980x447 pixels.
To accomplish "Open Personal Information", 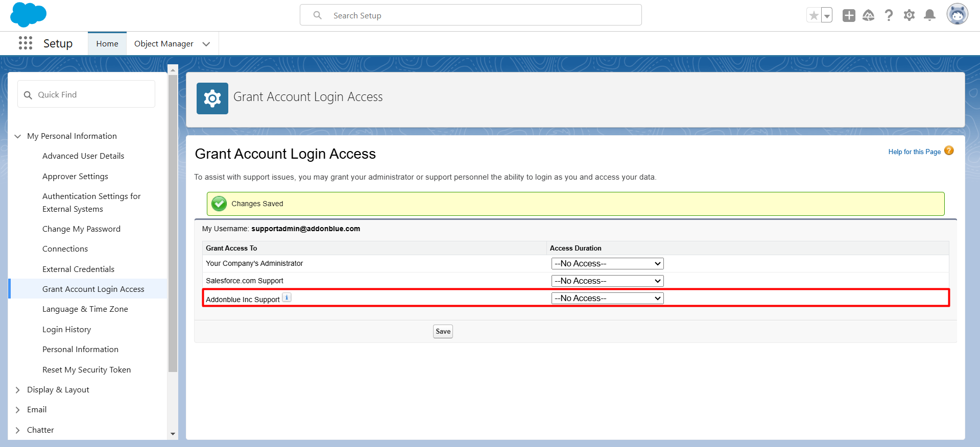I will pyautogui.click(x=80, y=350).
